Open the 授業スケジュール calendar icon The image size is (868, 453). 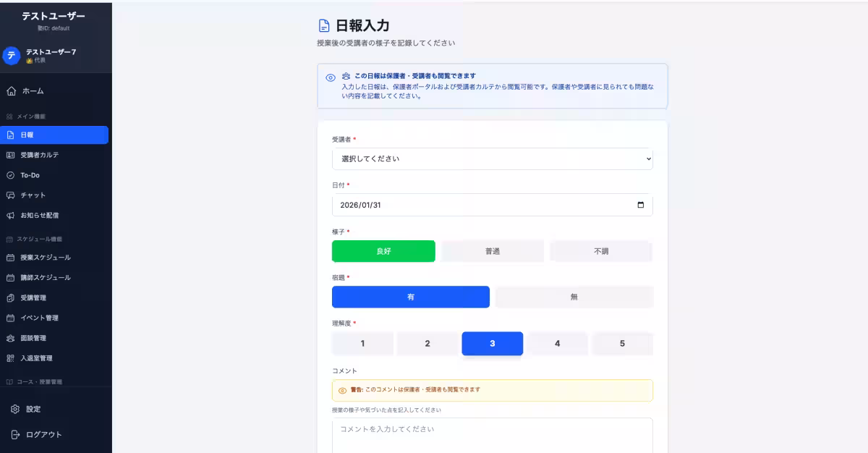pyautogui.click(x=12, y=256)
